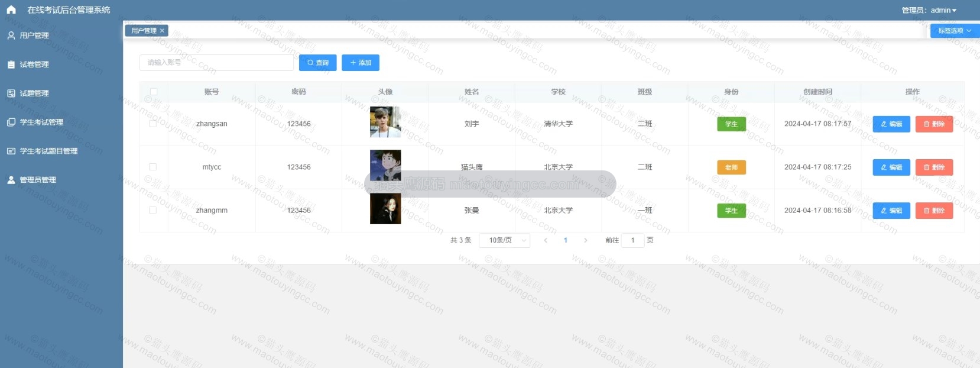980x368 pixels.
Task: Delete the zhangmm user
Action: pyautogui.click(x=934, y=211)
